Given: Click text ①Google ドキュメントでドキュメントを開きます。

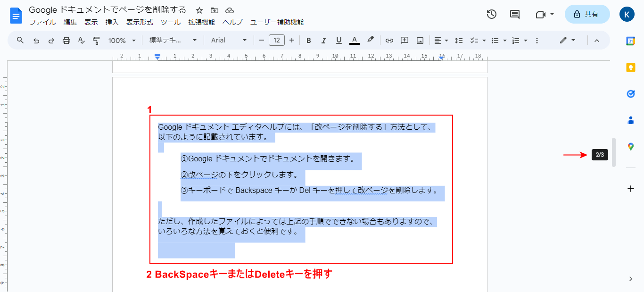Looking at the screenshot, I should [268, 159].
